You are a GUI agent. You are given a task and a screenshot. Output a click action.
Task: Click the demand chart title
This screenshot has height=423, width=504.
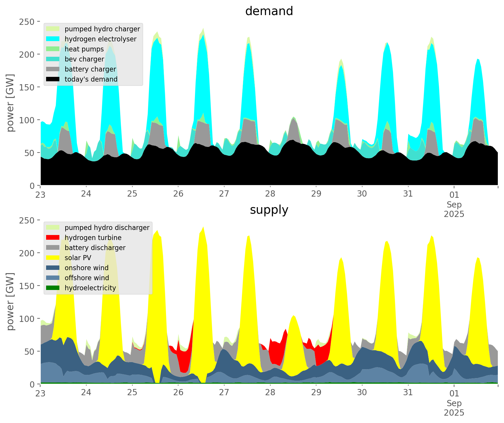pos(269,11)
